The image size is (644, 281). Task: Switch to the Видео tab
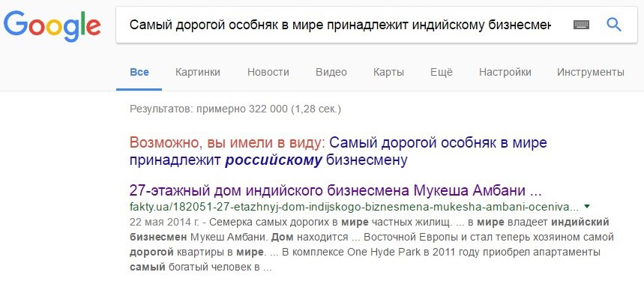point(331,72)
